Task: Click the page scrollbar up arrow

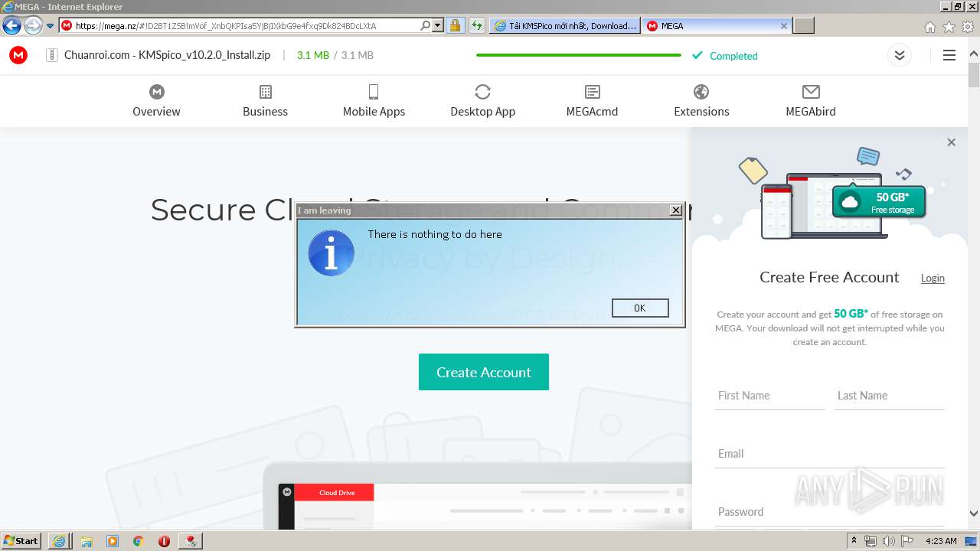Action: coord(974,54)
